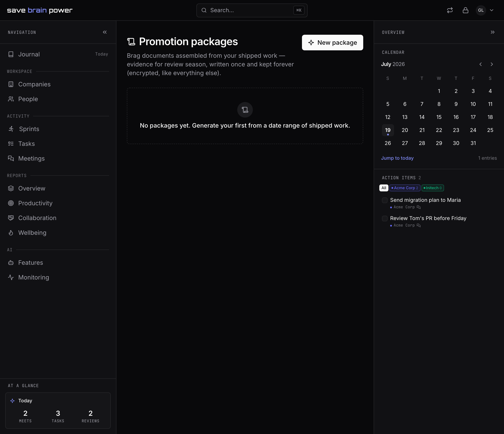This screenshot has width=504, height=434.
Task: Click the save brain power logo
Action: (x=40, y=10)
